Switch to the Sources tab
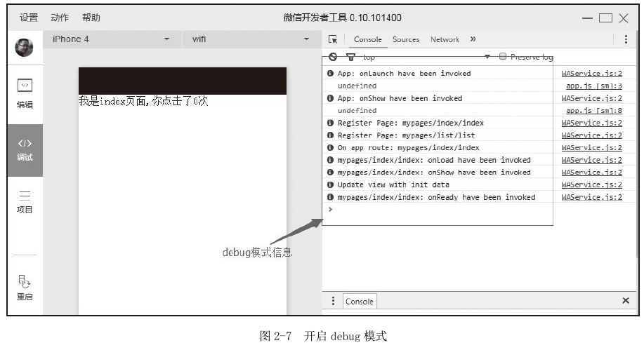 click(x=406, y=39)
